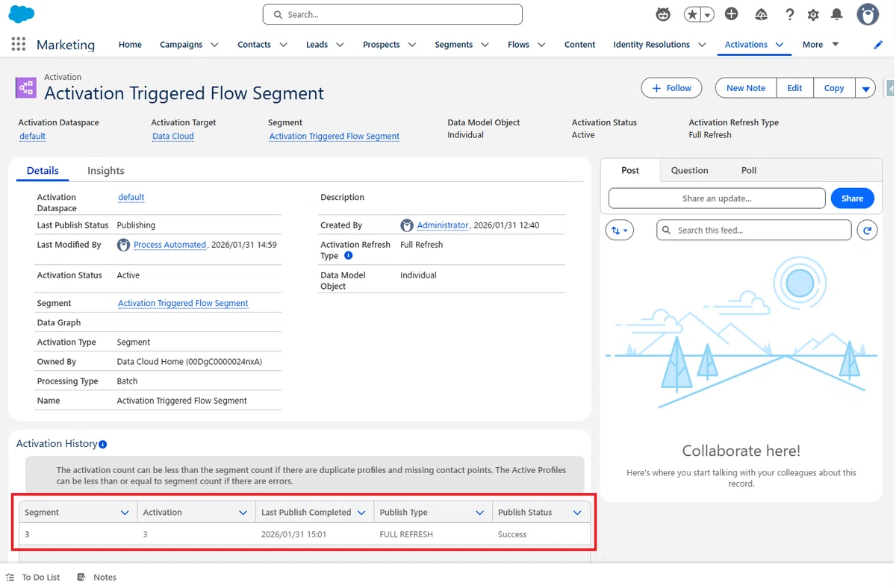Switch to the Question feed tab
The width and height of the screenshot is (896, 588).
pyautogui.click(x=689, y=170)
